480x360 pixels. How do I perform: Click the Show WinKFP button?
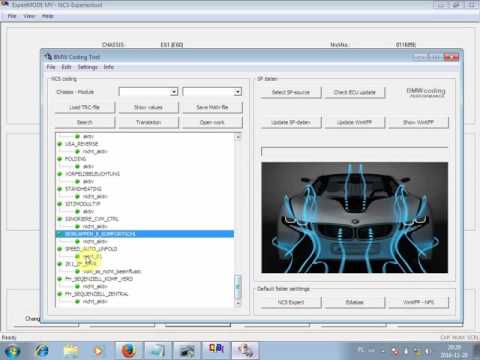coord(419,122)
